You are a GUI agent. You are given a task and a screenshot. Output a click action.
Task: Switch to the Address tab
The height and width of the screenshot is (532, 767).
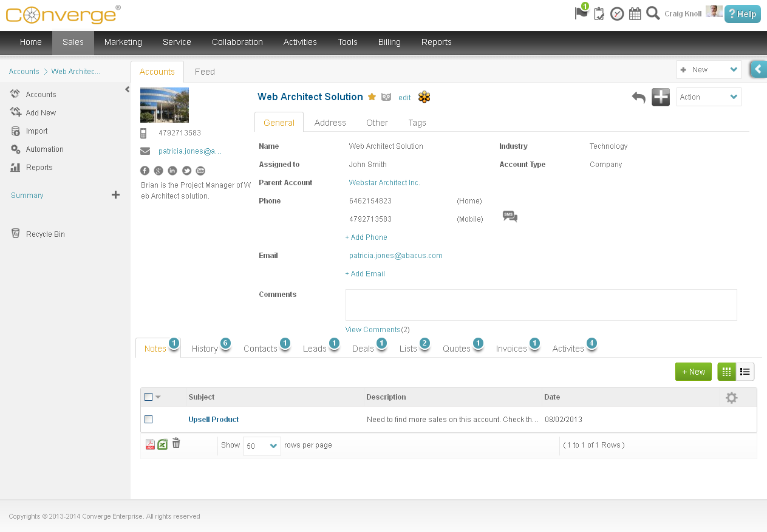(330, 123)
